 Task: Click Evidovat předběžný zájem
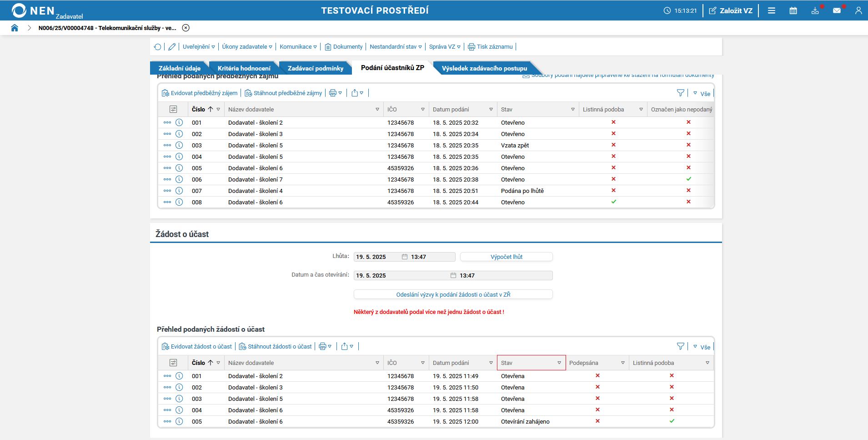click(200, 93)
